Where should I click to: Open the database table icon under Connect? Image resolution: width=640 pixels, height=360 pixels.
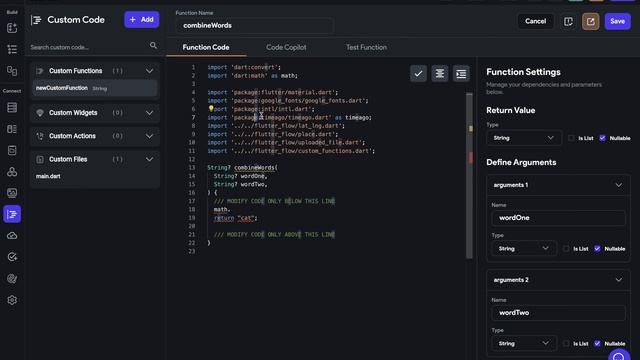coord(12,107)
